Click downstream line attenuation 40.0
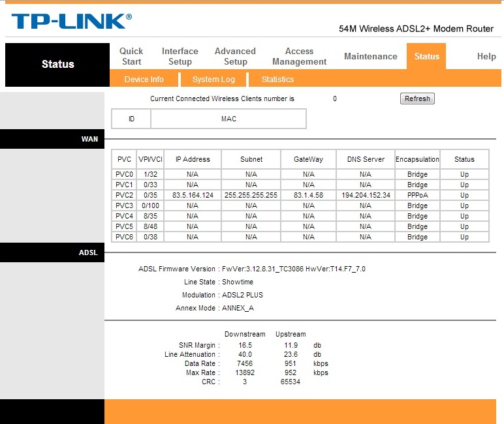Image resolution: width=504 pixels, height=424 pixels. click(x=245, y=354)
